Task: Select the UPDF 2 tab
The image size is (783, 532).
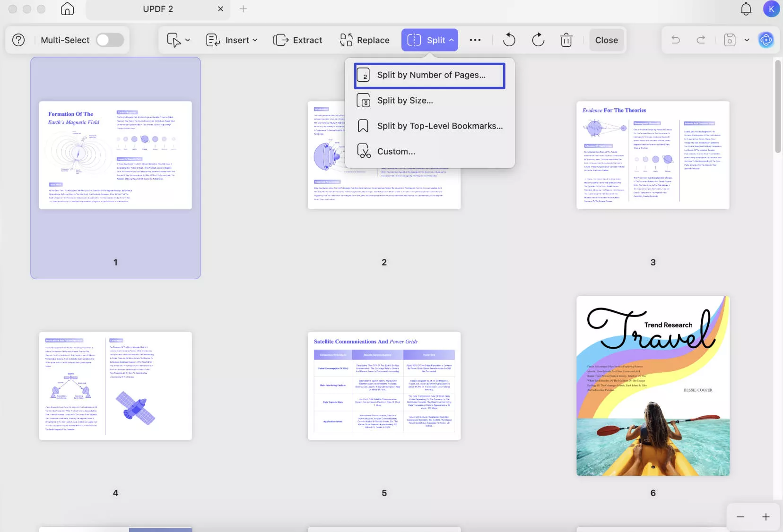Action: tap(158, 9)
